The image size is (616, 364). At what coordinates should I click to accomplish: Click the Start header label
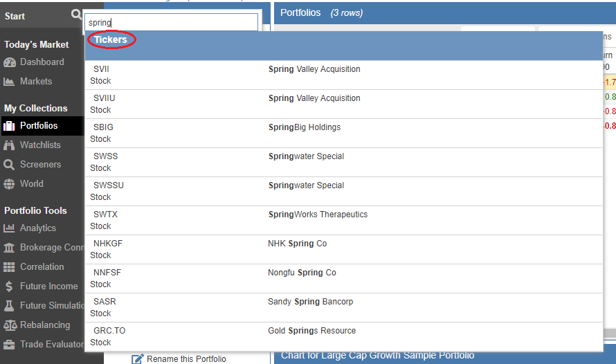tap(15, 16)
